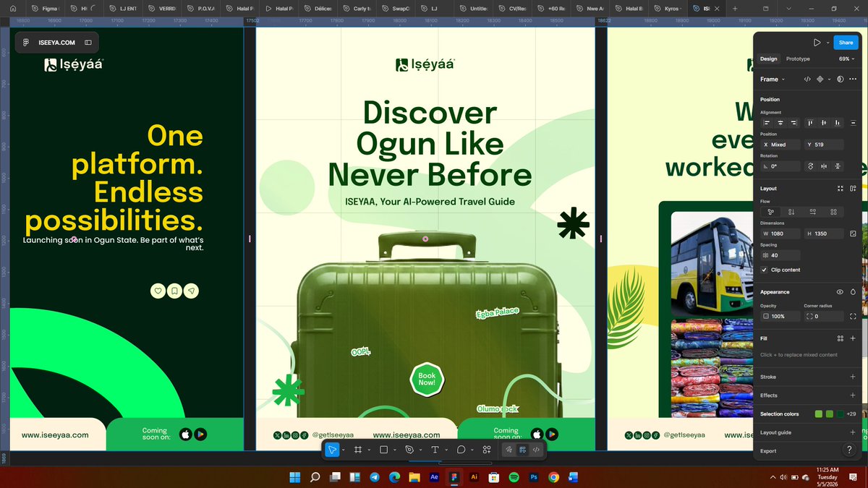Viewport: 868px width, 488px height.
Task: Open Comment tool options chevron
Action: point(472,450)
